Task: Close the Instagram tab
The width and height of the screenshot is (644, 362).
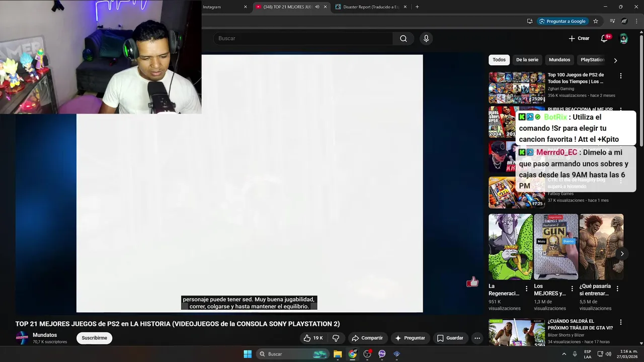Action: tap(246, 7)
